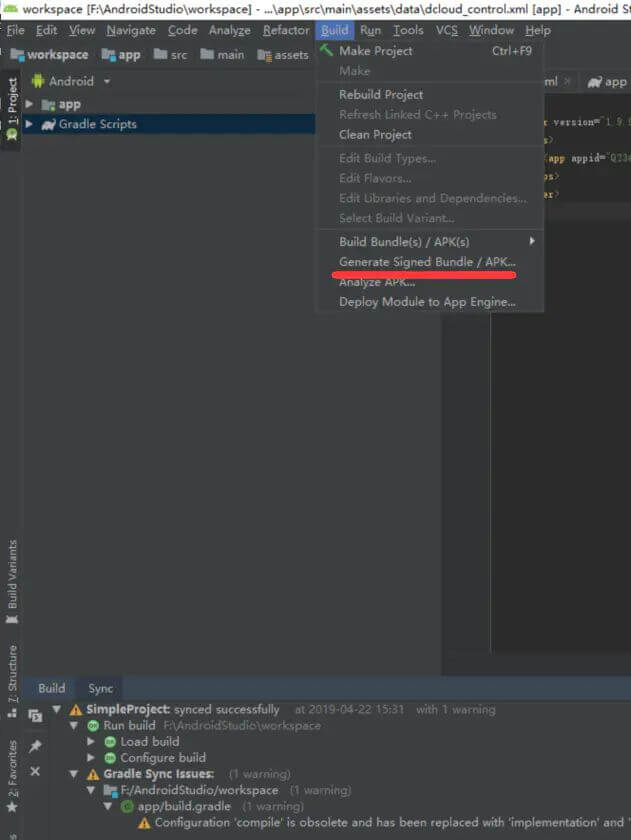The image size is (631, 840).
Task: Click the pin tab icon in Build panel
Action: [35, 746]
